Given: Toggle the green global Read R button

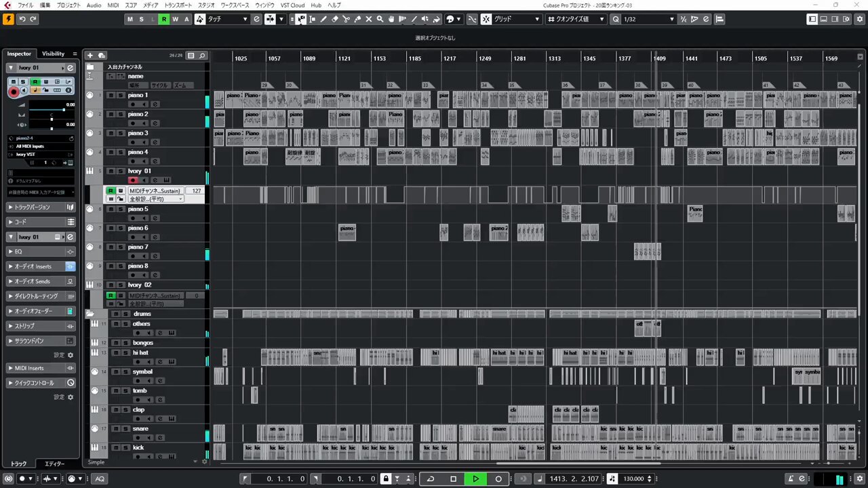Looking at the screenshot, I should [163, 19].
